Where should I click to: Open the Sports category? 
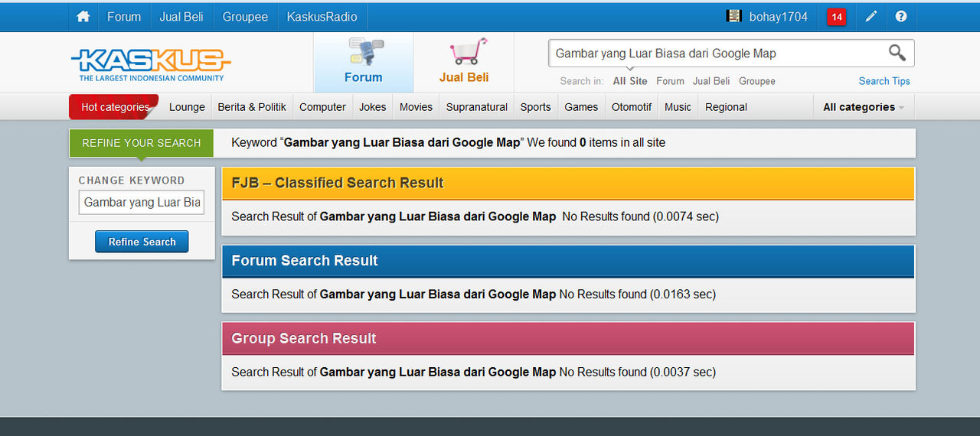[535, 107]
